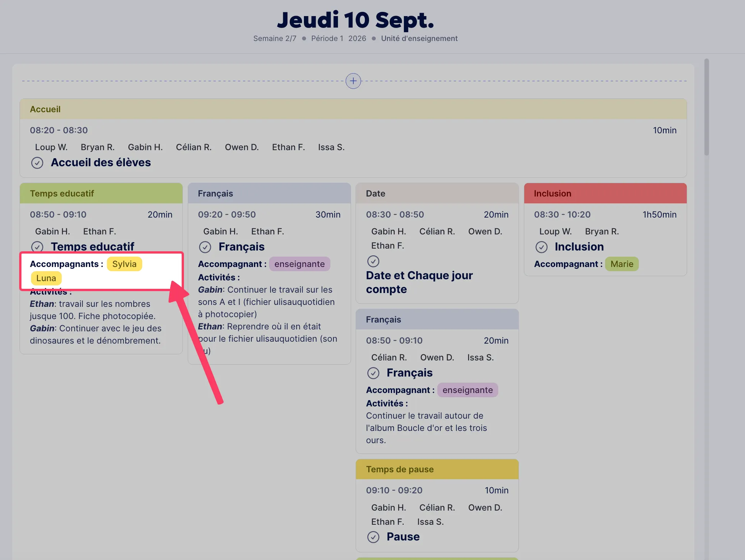Screen dimensions: 745x560
Task: Open the red Inclusion card header
Action: pyautogui.click(x=605, y=193)
